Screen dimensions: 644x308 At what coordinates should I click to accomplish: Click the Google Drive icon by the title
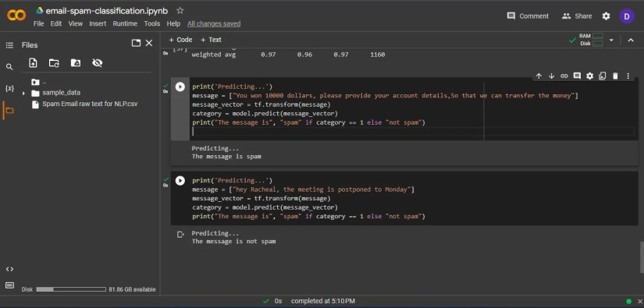click(40, 11)
